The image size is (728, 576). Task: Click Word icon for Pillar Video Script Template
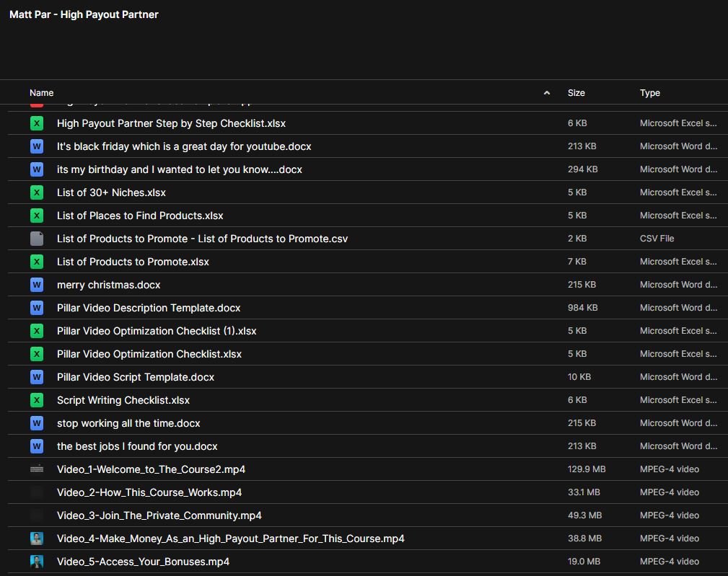[x=37, y=377]
